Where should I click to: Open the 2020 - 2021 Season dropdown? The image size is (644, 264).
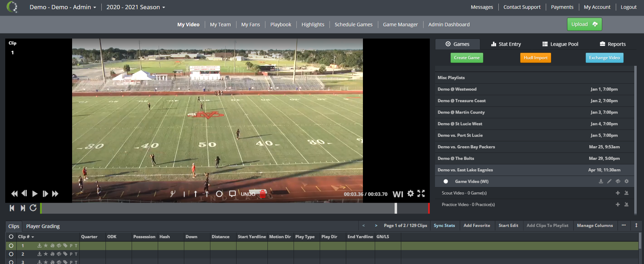(136, 7)
